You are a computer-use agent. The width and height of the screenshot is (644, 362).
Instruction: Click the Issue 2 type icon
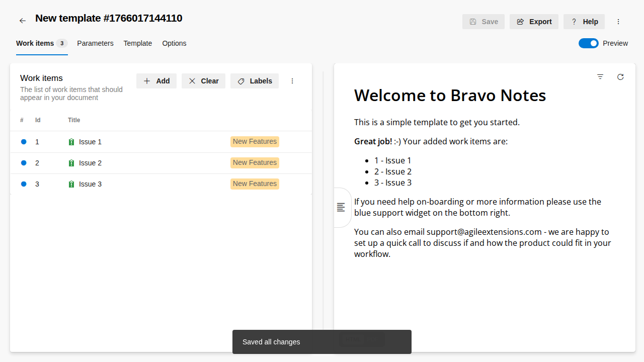tap(71, 163)
